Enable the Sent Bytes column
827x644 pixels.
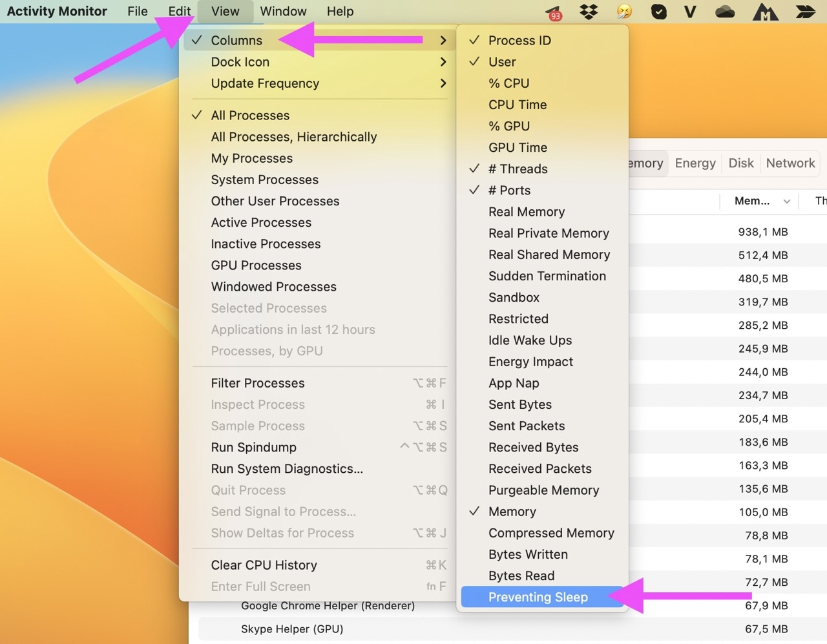pos(543,404)
